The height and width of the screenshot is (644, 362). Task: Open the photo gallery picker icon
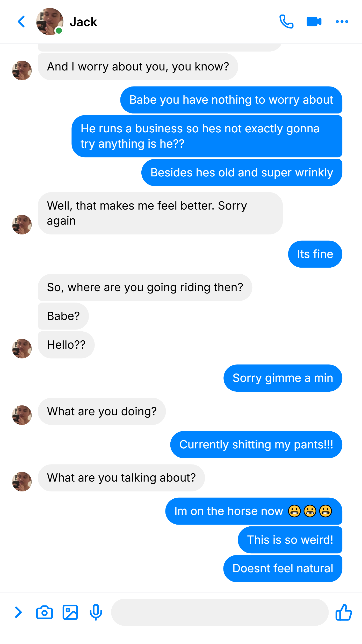(70, 612)
